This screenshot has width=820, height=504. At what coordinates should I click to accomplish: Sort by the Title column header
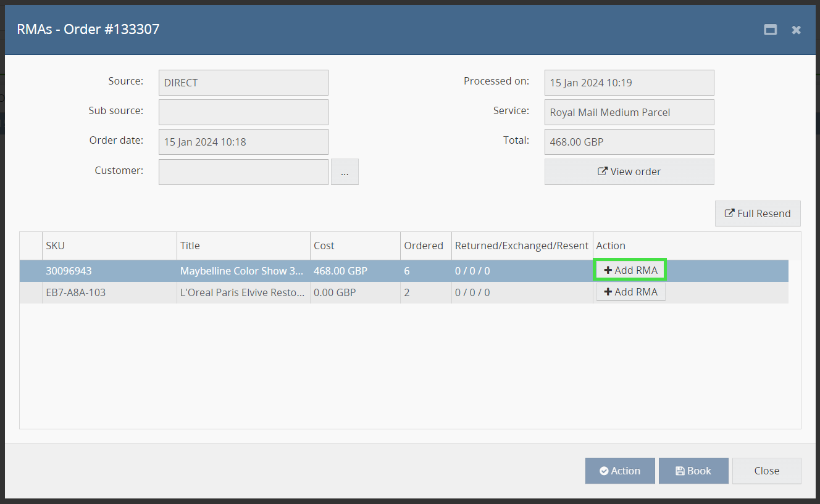click(x=243, y=246)
